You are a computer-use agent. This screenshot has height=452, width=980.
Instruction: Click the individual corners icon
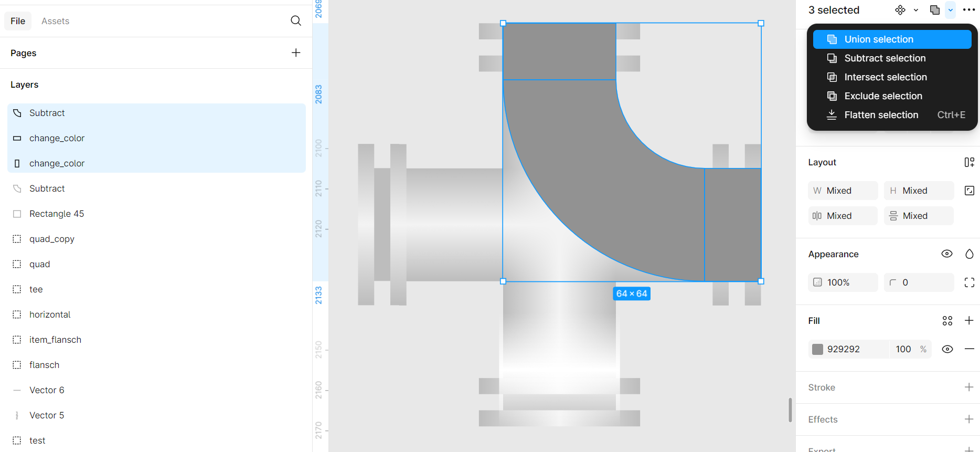coord(969,282)
